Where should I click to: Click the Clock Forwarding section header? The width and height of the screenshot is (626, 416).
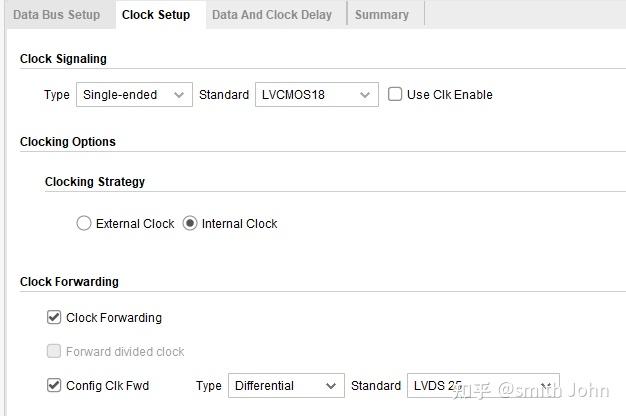click(69, 282)
